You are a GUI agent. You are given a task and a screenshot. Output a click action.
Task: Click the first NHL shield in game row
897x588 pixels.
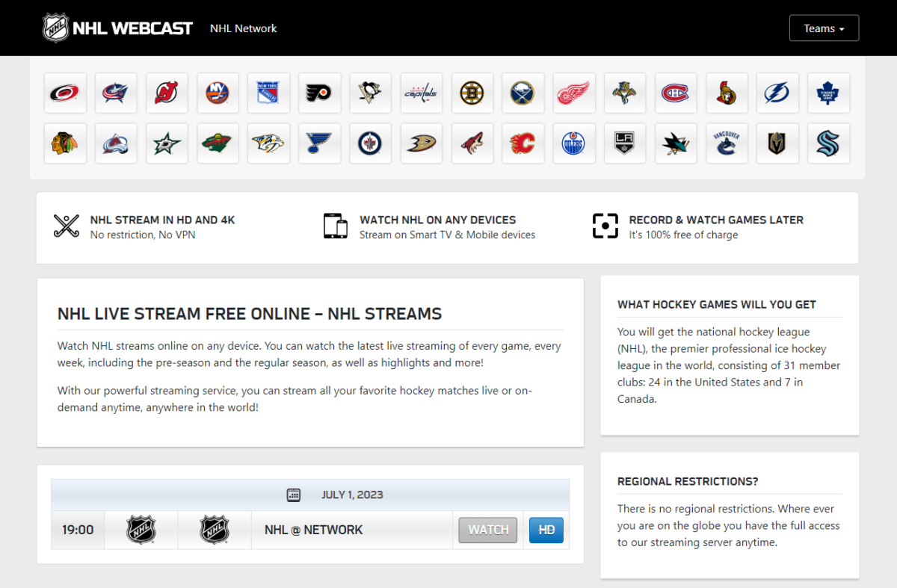point(141,530)
